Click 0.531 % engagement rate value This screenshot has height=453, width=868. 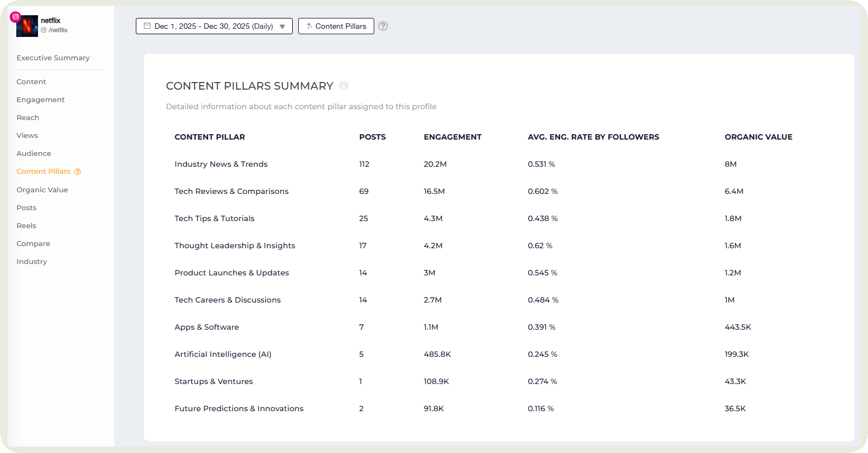point(542,164)
